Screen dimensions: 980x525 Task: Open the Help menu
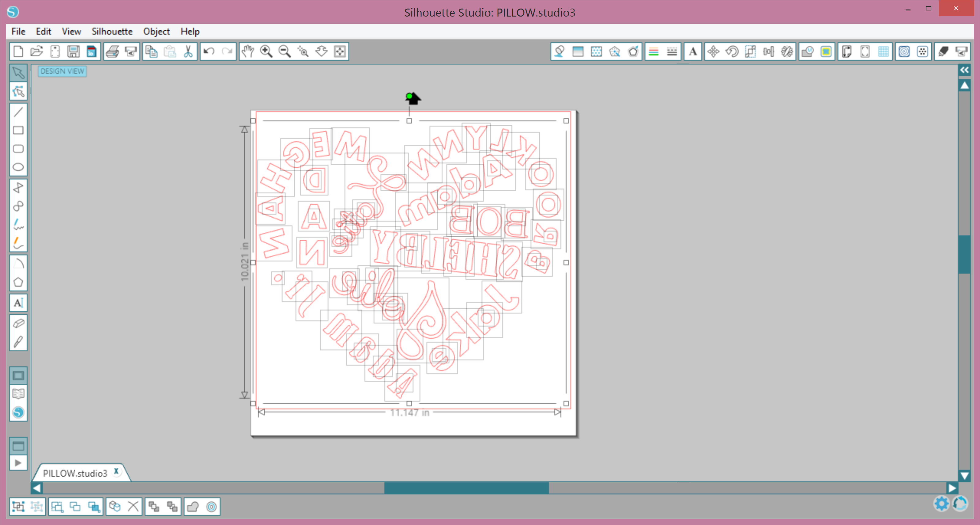tap(190, 31)
